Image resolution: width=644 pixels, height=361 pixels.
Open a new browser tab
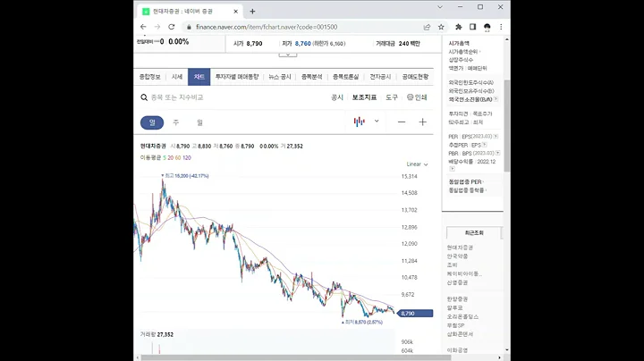click(252, 12)
